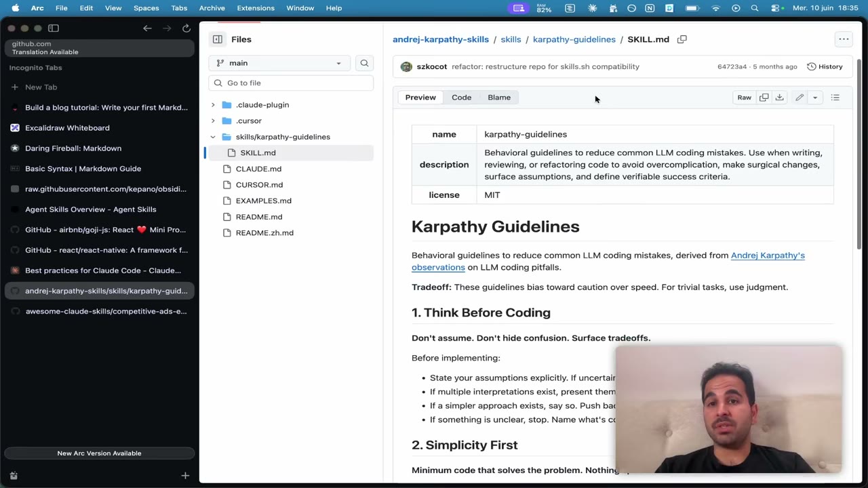Switch to Basic Syntax Markdown Guide tab
The image size is (868, 488).
coord(99,168)
